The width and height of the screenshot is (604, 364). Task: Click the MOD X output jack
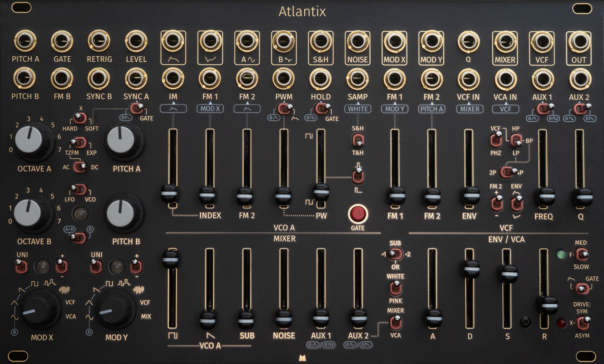394,41
